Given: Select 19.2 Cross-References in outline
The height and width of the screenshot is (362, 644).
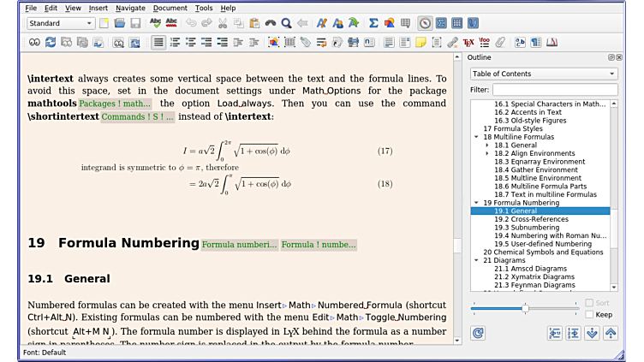Looking at the screenshot, I should [x=531, y=219].
